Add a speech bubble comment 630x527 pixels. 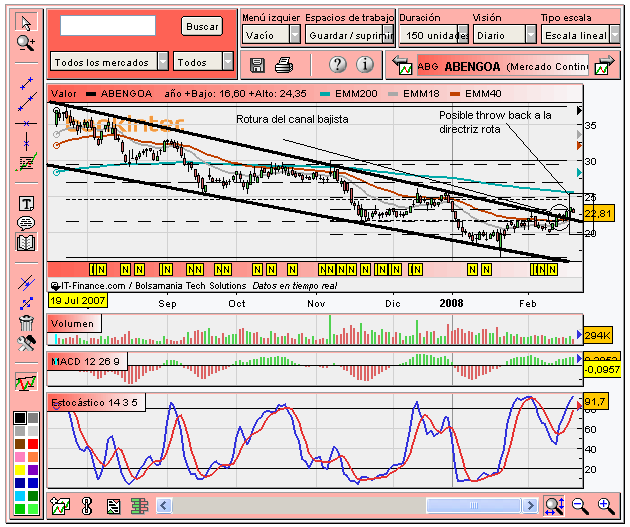click(26, 223)
